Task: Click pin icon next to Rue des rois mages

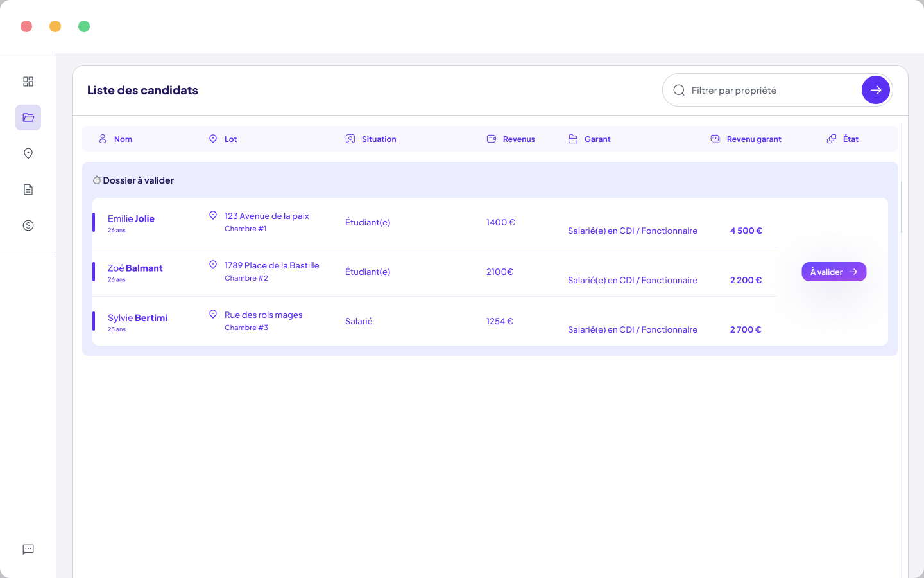Action: point(213,314)
